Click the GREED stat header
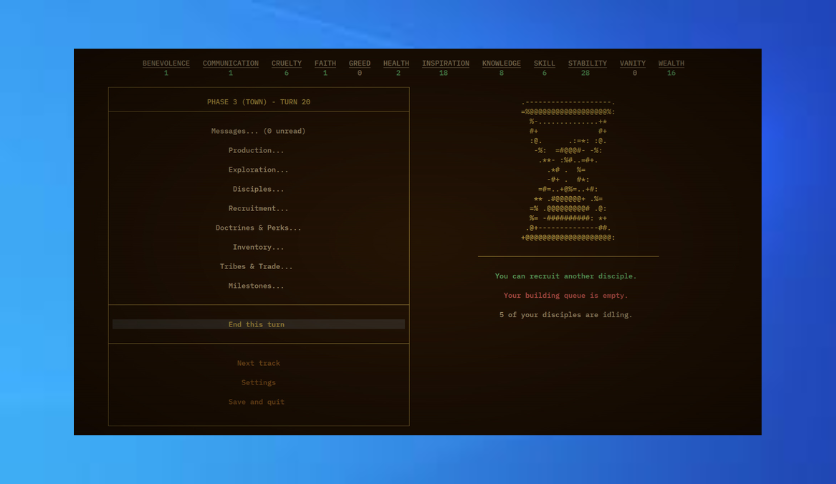The width and height of the screenshot is (836, 484). (x=359, y=63)
